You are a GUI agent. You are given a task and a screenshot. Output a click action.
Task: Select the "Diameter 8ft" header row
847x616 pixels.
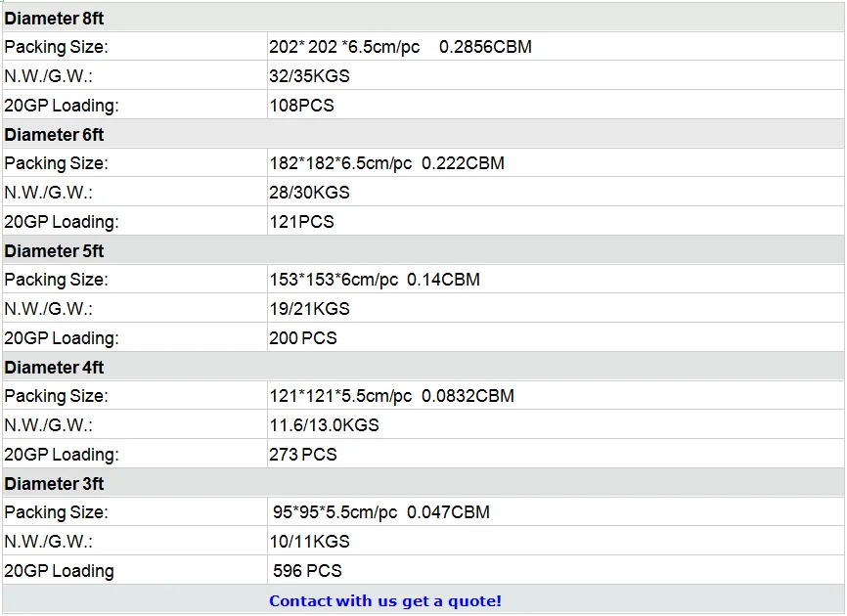(x=54, y=18)
